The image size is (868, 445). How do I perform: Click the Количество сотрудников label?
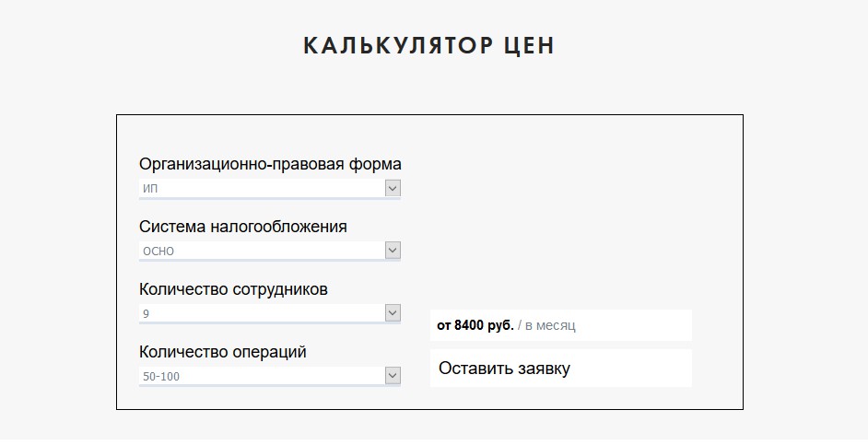(x=233, y=289)
